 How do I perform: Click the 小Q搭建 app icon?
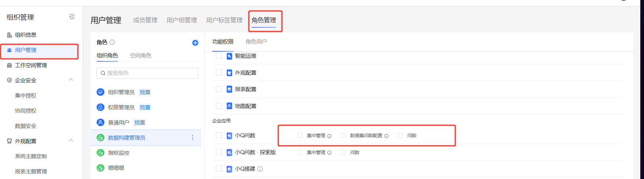[x=229, y=169]
